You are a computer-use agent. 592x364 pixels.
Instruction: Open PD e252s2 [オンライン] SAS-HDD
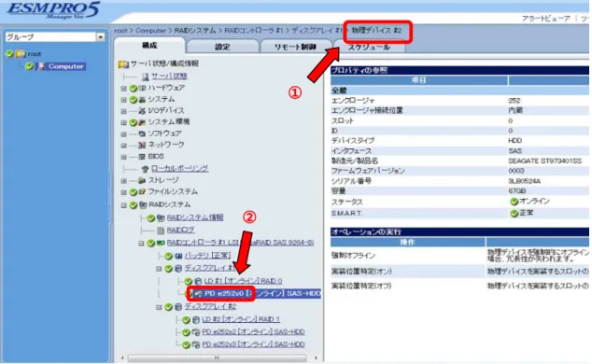(x=253, y=332)
